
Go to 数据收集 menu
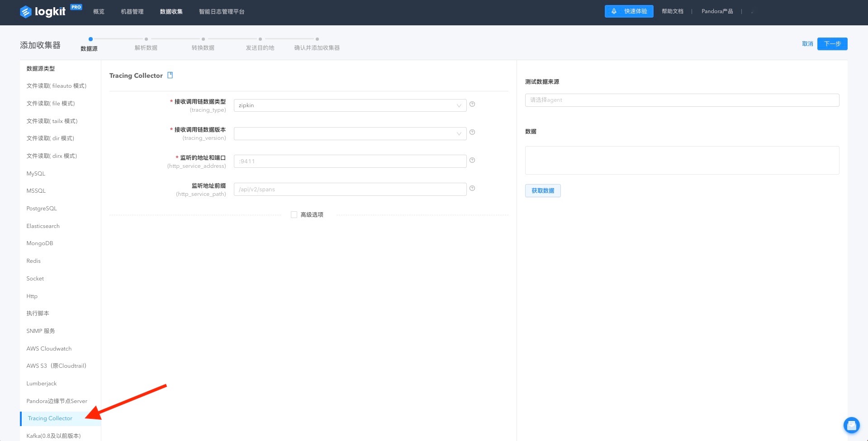[x=171, y=12]
